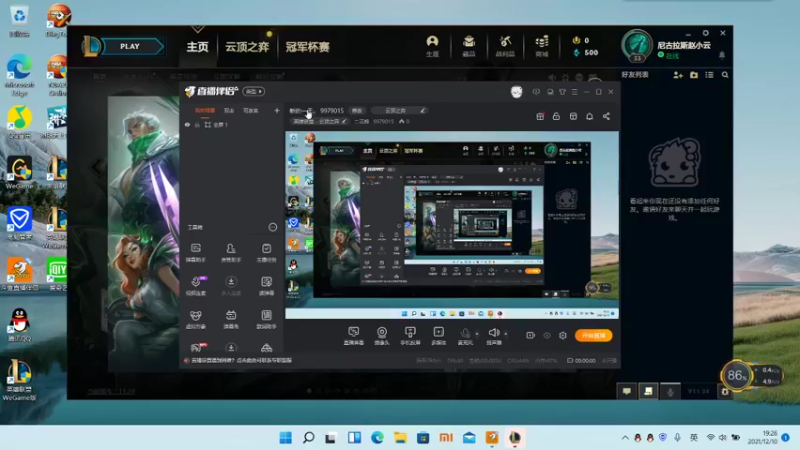Open the 视频连麦 tool
The width and height of the screenshot is (800, 450).
pyautogui.click(x=196, y=286)
